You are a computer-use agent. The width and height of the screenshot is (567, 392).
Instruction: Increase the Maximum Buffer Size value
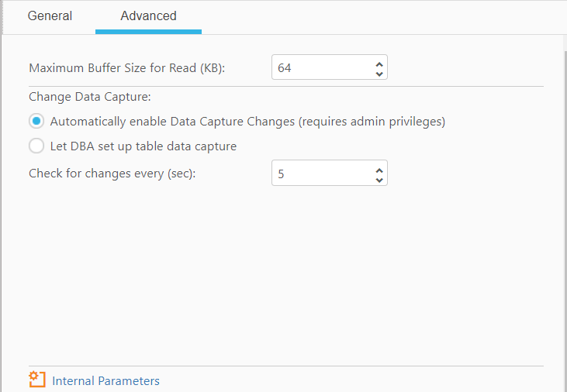point(379,63)
